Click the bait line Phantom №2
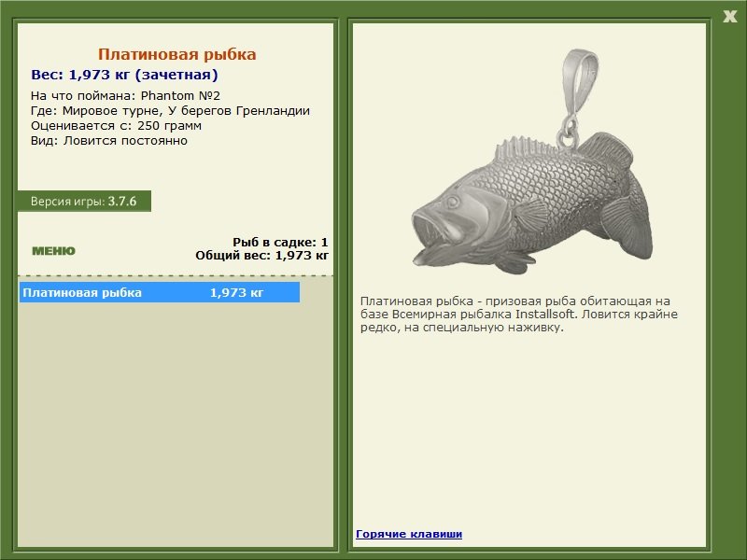 click(125, 95)
